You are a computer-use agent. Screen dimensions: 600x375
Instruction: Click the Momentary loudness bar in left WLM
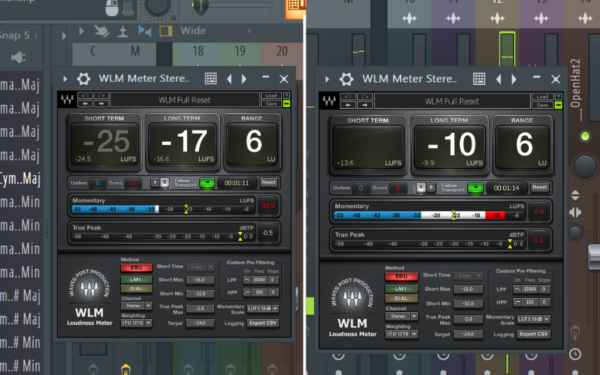pyautogui.click(x=163, y=209)
